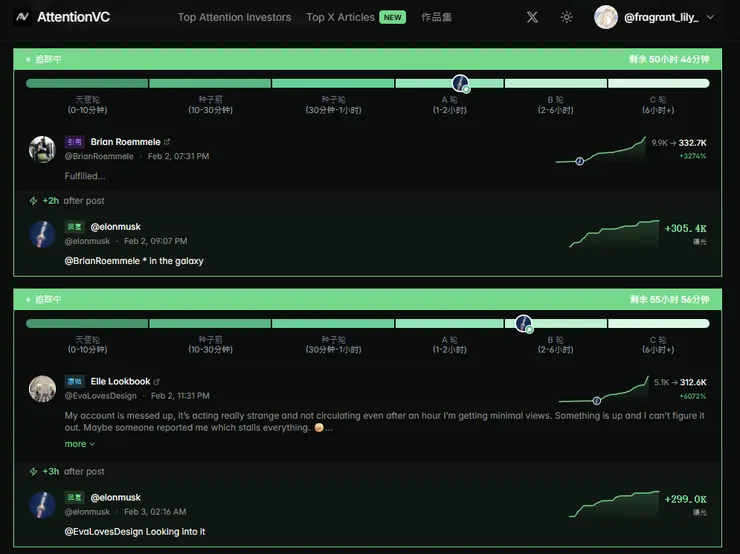This screenshot has height=554, width=740.
Task: Click the '9.9K → 332.7K' views value
Action: point(679,143)
